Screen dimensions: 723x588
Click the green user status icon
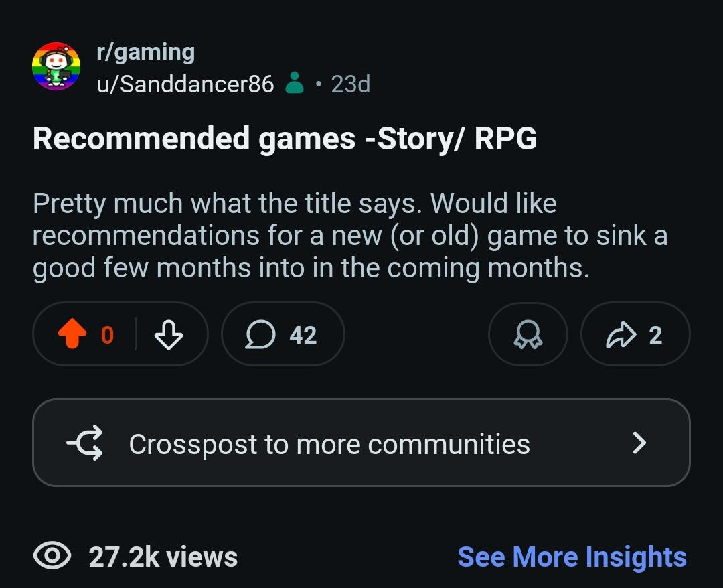tap(295, 83)
